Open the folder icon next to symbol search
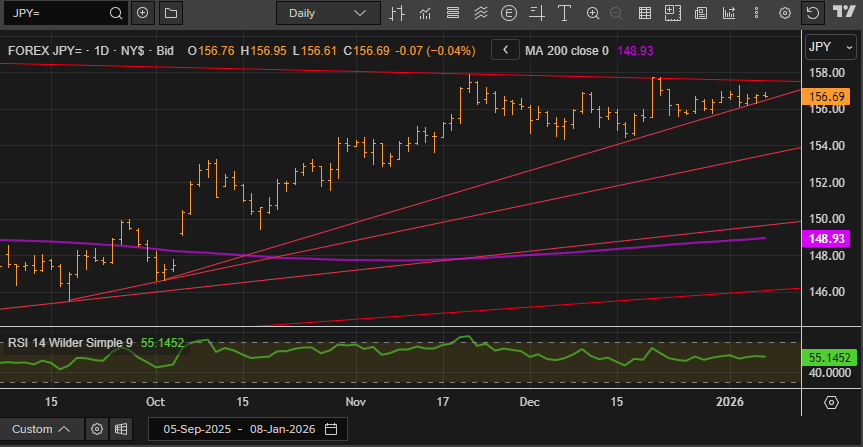 click(169, 13)
